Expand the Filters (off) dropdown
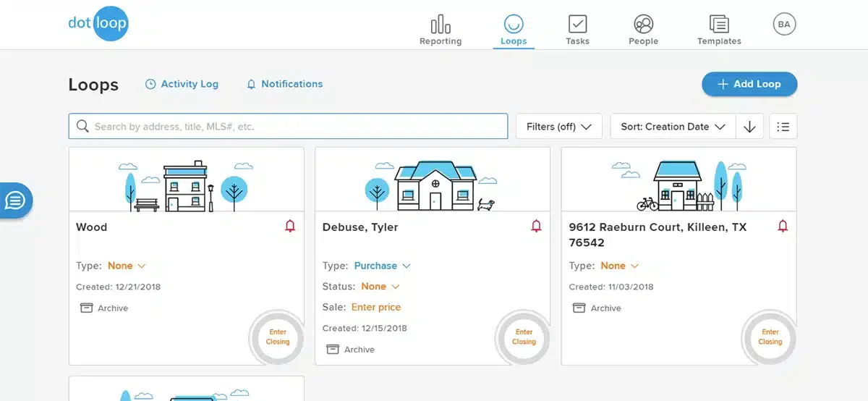Viewport: 868px width, 401px height. pos(558,127)
